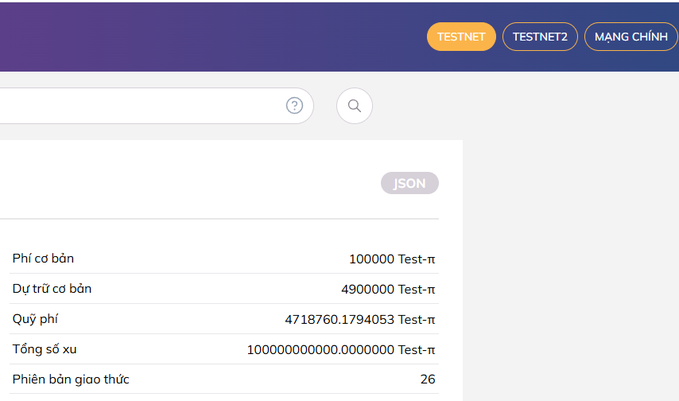Select the protocol version value 26
The image size is (679, 401).
(427, 379)
